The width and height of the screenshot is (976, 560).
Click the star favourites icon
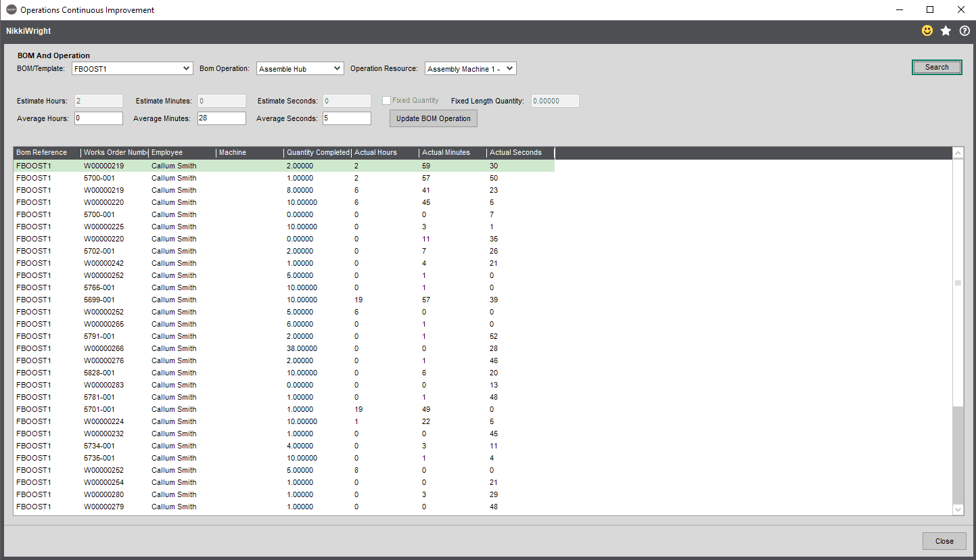point(946,31)
